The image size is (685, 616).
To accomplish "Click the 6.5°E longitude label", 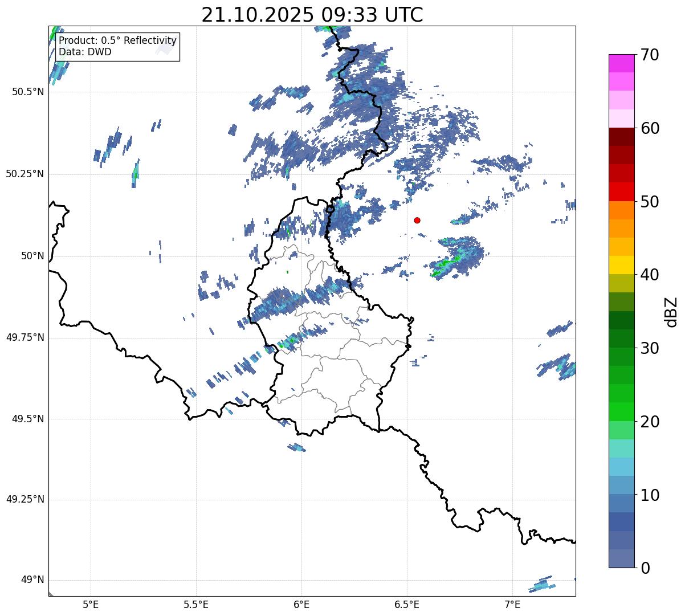I will [407, 604].
